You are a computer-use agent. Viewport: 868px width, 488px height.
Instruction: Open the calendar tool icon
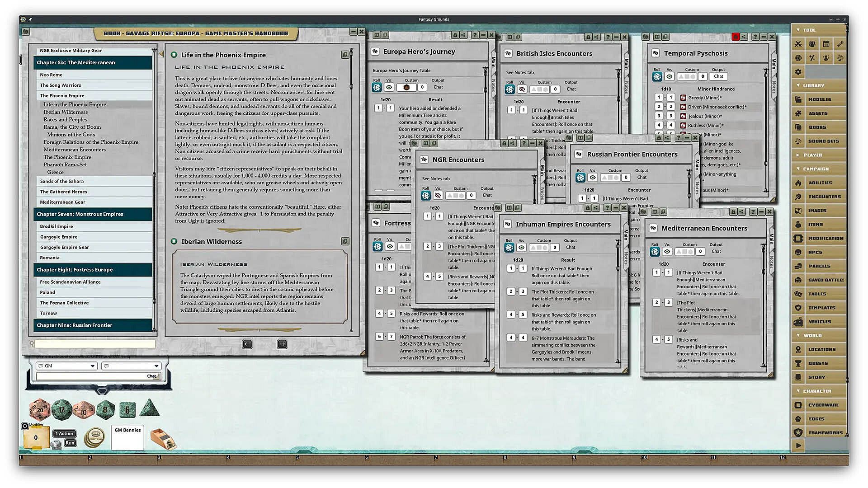click(826, 44)
